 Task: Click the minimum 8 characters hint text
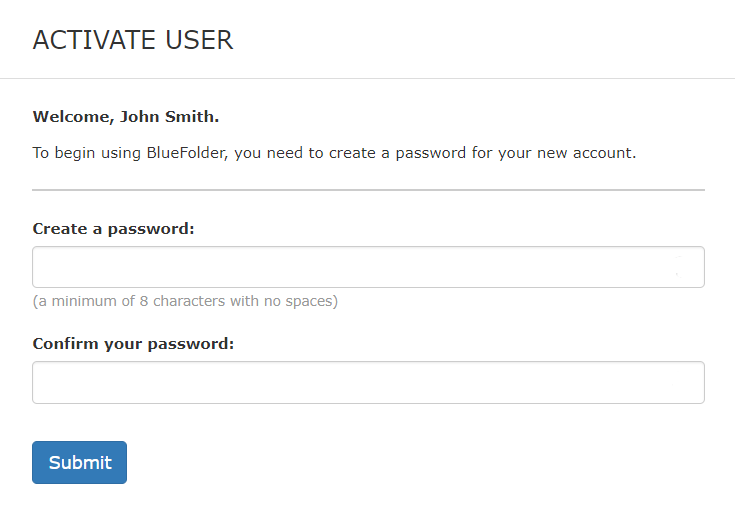click(185, 301)
